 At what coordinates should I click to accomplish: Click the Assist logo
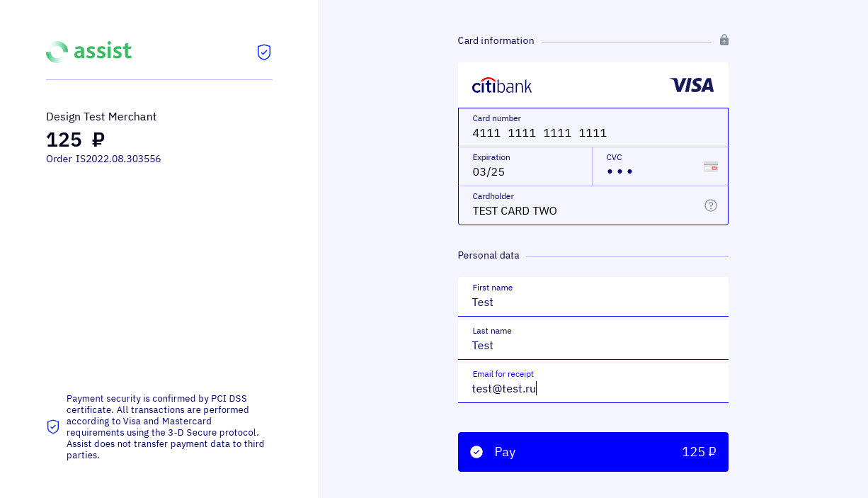tap(88, 52)
